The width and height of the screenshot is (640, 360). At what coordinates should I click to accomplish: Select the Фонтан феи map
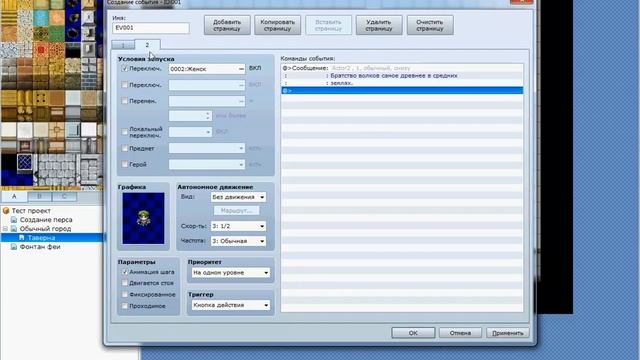(40, 247)
